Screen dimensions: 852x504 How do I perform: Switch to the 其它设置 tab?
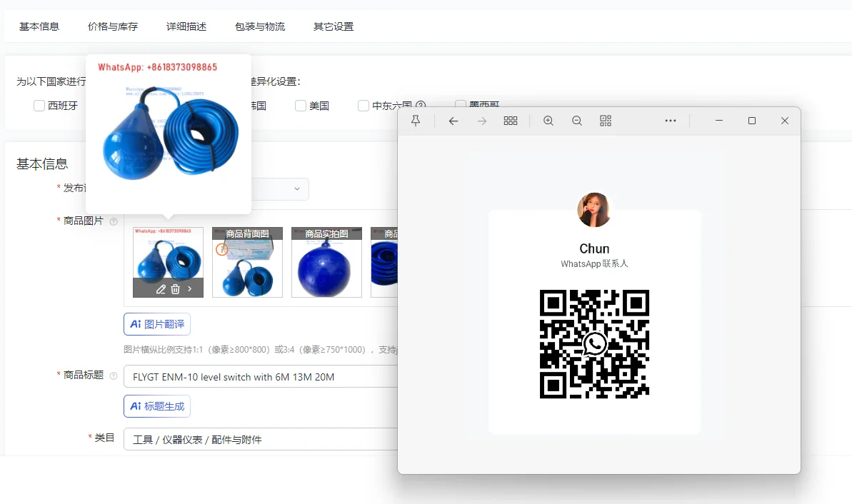(334, 26)
